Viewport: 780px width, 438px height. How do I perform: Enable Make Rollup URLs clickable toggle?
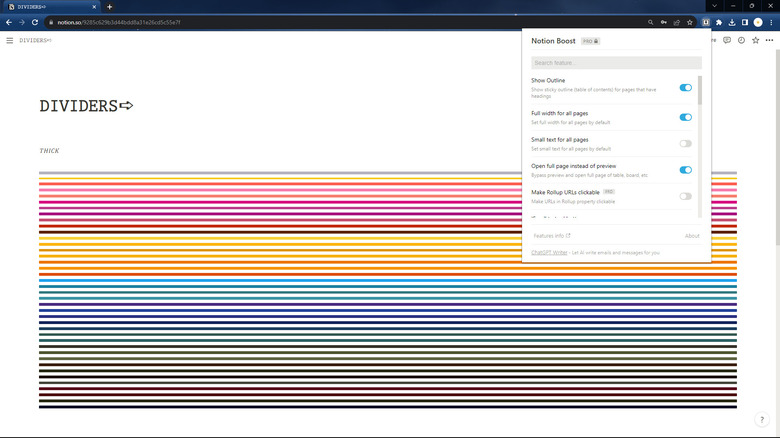click(x=685, y=196)
